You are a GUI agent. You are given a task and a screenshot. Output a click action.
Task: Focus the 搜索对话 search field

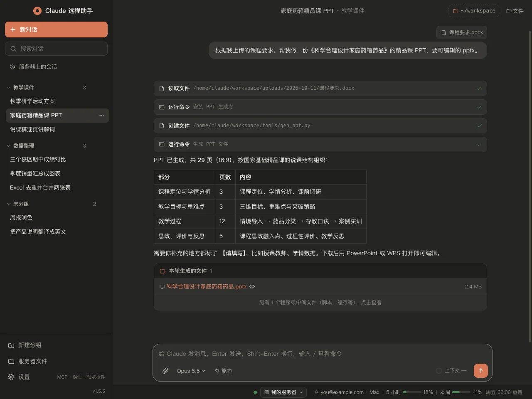pyautogui.click(x=56, y=49)
